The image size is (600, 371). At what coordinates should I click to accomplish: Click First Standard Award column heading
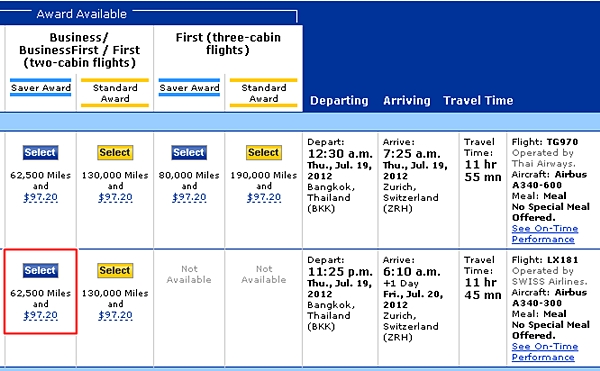pos(264,93)
